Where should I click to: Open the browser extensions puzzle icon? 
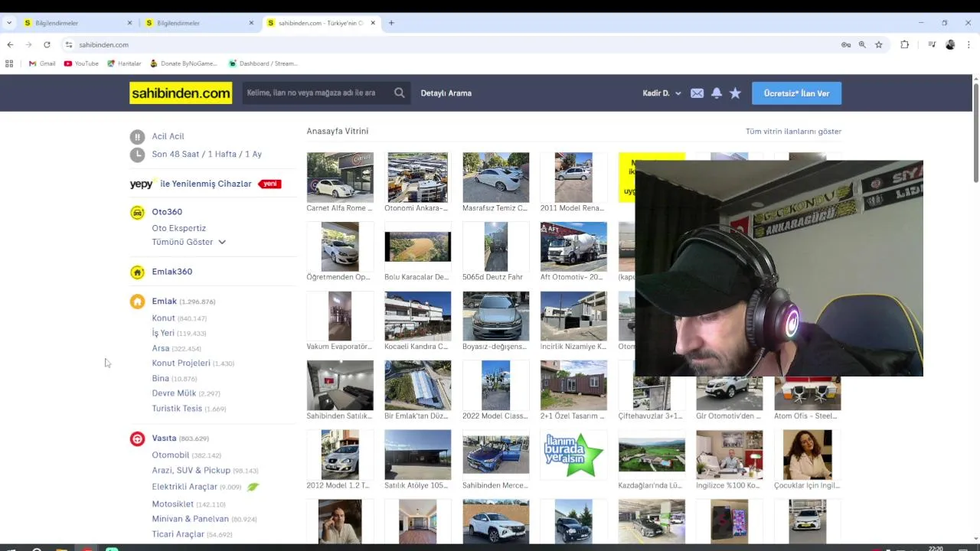pos(904,44)
